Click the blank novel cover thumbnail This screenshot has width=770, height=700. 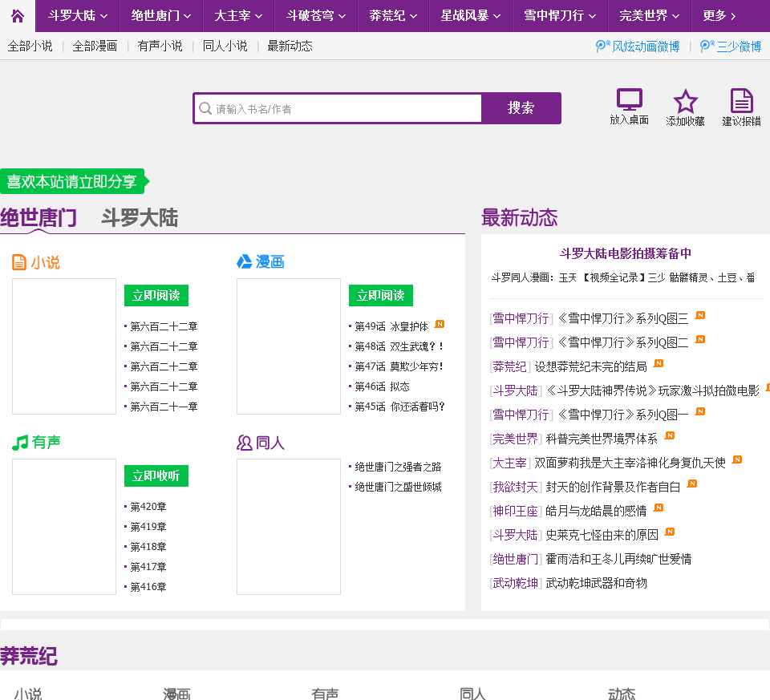[64, 346]
